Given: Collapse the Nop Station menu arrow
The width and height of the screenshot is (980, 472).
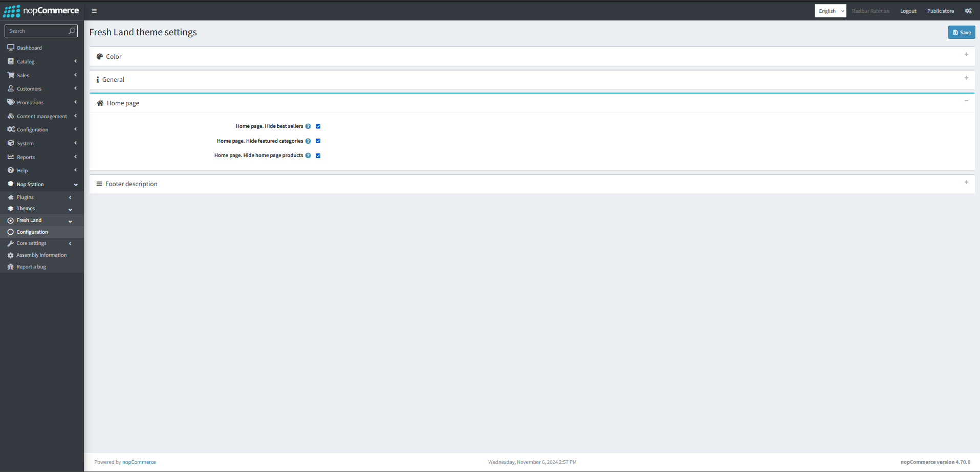Looking at the screenshot, I should click(x=76, y=185).
